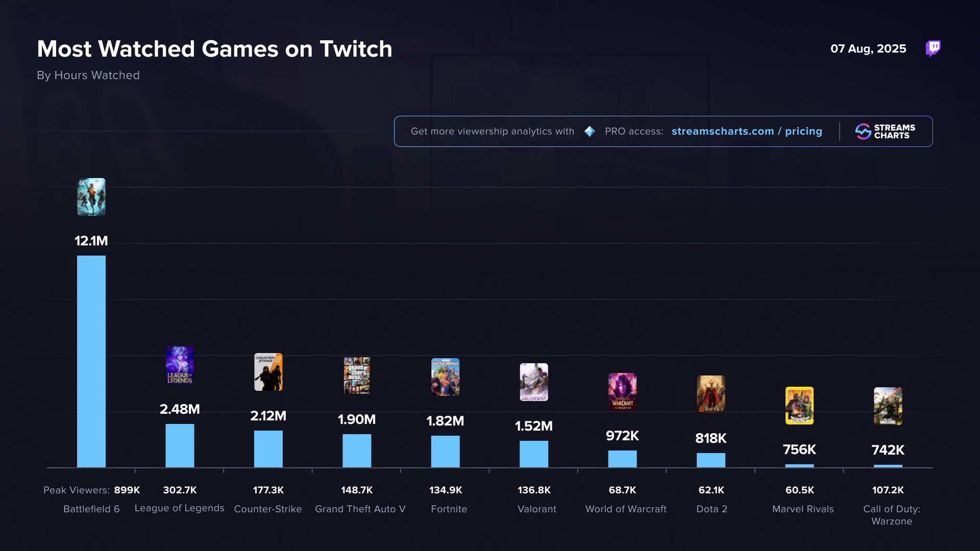Click the Dota 2 bar
The width and height of the screenshot is (980, 551).
(711, 460)
